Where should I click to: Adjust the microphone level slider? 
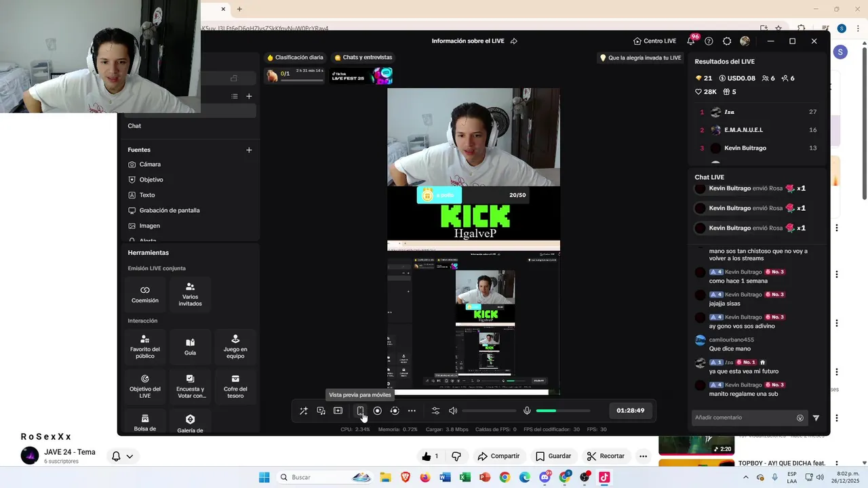563,411
